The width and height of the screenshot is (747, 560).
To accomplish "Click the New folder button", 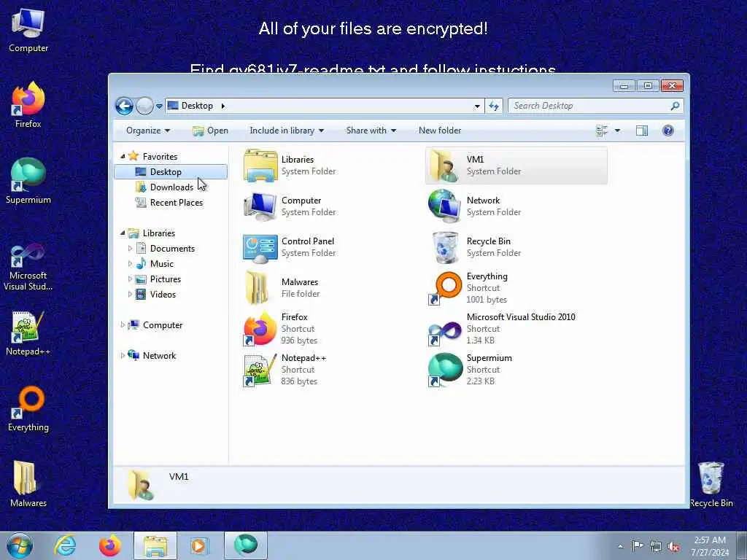I will tap(440, 131).
